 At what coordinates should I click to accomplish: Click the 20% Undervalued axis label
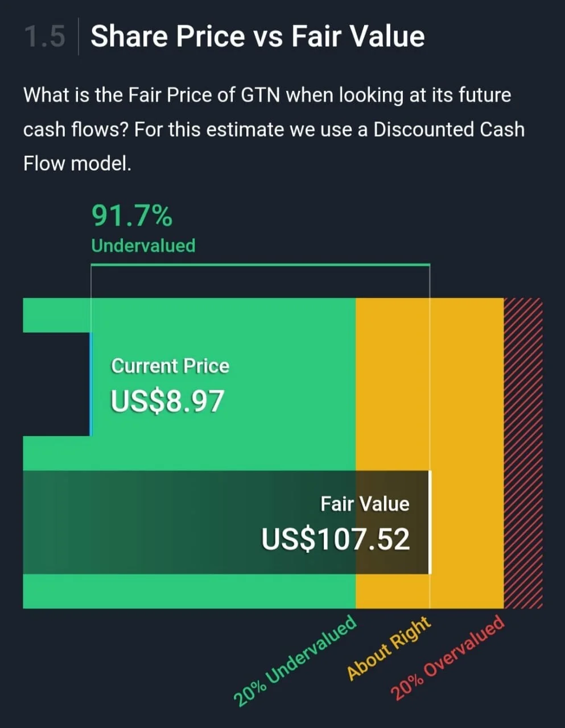pos(295,660)
